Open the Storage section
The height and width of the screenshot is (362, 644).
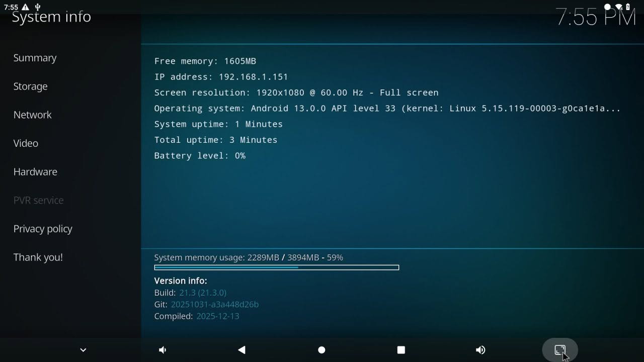click(x=30, y=86)
